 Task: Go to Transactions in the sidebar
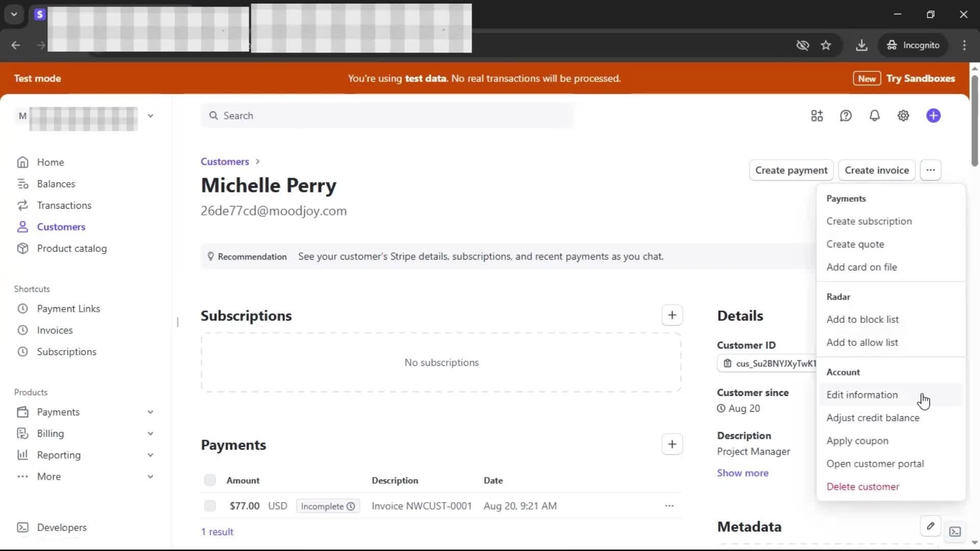64,205
